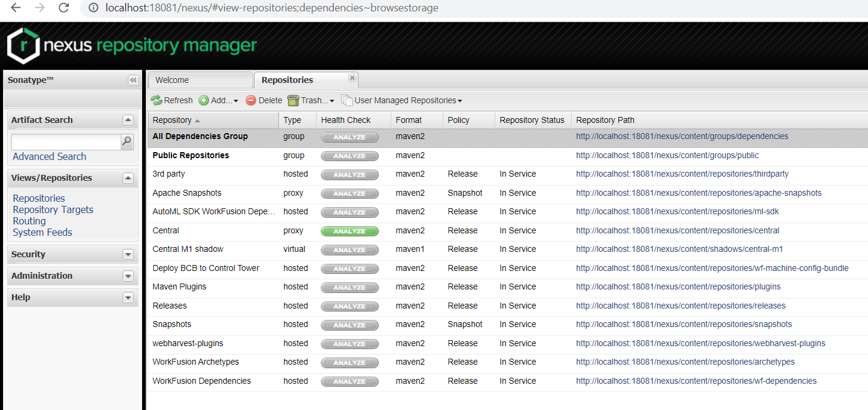Click browser back arrow

16,8
